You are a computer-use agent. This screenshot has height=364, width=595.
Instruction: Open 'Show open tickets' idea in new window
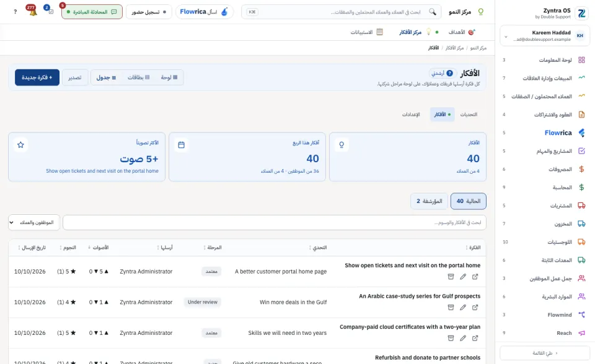(x=475, y=277)
